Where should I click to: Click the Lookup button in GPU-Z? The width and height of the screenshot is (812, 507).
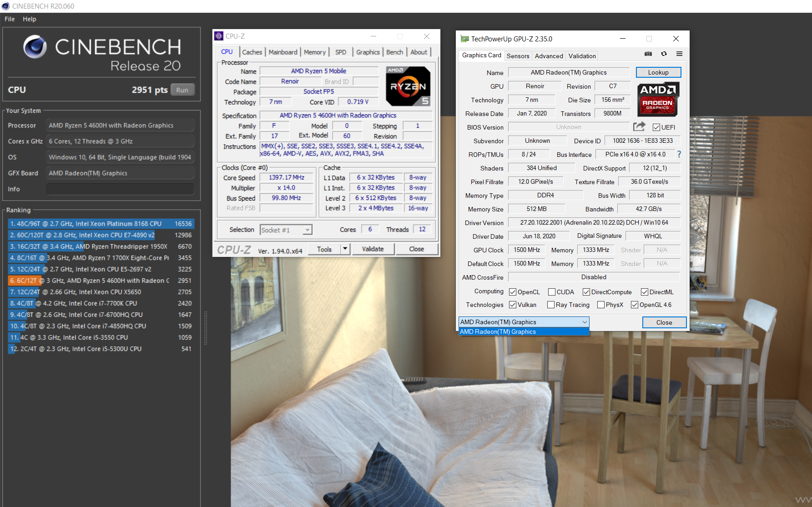[x=658, y=72]
